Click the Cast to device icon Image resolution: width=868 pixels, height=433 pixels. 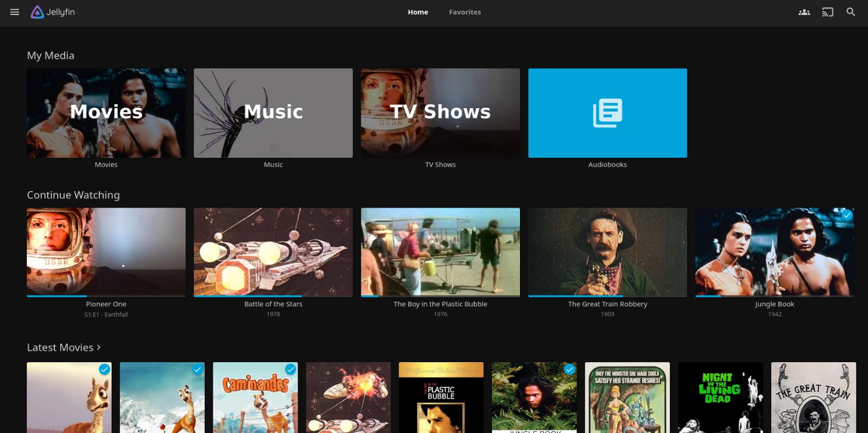(828, 12)
